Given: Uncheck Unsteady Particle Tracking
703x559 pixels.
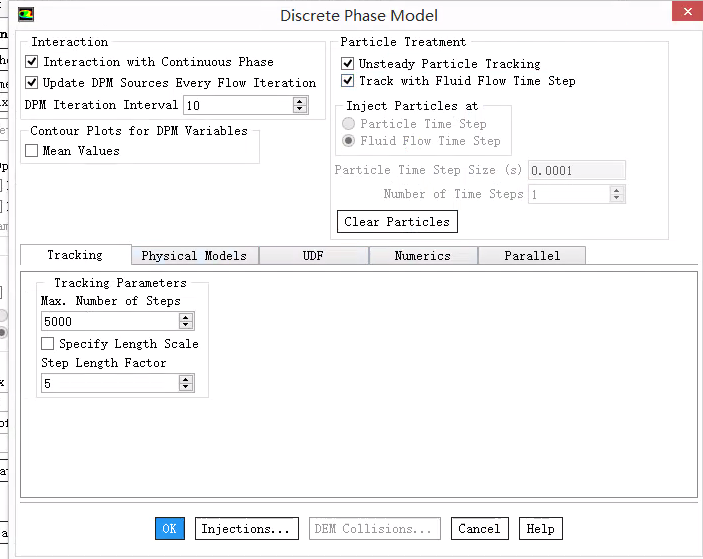Looking at the screenshot, I should tap(348, 64).
